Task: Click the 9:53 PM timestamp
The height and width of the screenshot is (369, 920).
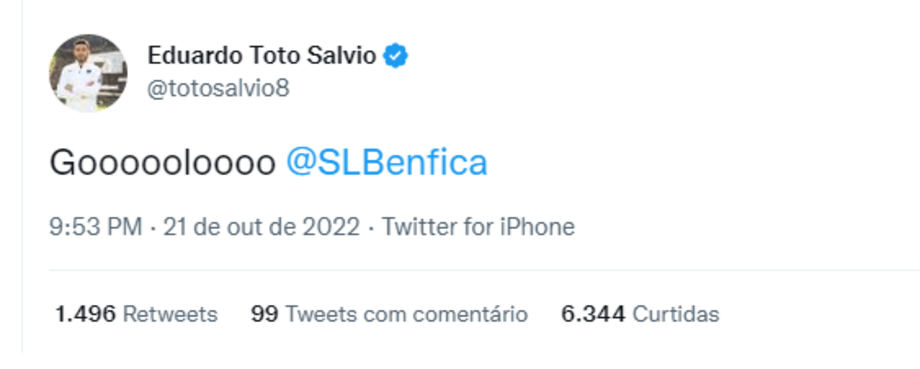Action: tap(96, 226)
